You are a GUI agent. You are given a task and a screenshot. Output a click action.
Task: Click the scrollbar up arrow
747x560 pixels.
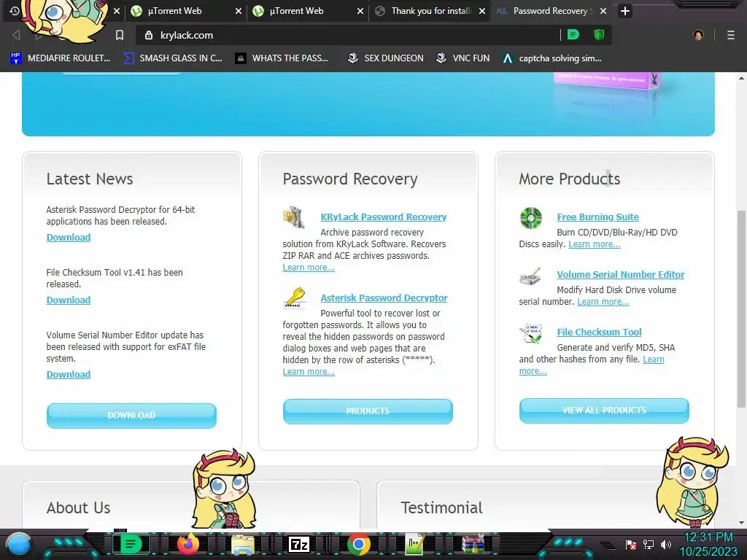coord(741,78)
